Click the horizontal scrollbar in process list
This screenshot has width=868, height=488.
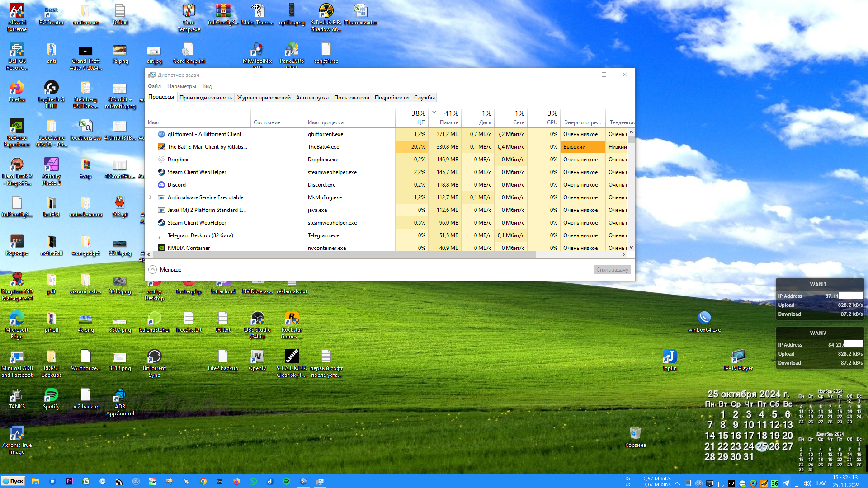tap(344, 255)
